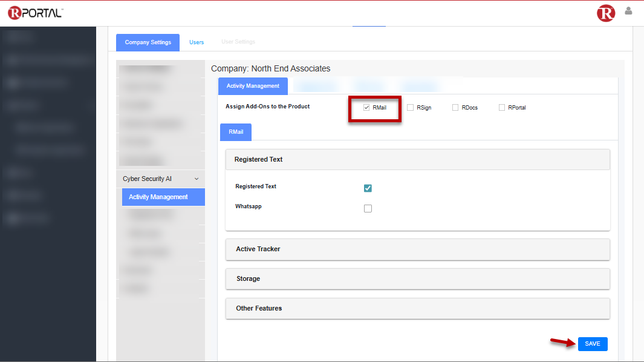Expand the Storage section
Screen dimensions: 644x362
pos(417,278)
